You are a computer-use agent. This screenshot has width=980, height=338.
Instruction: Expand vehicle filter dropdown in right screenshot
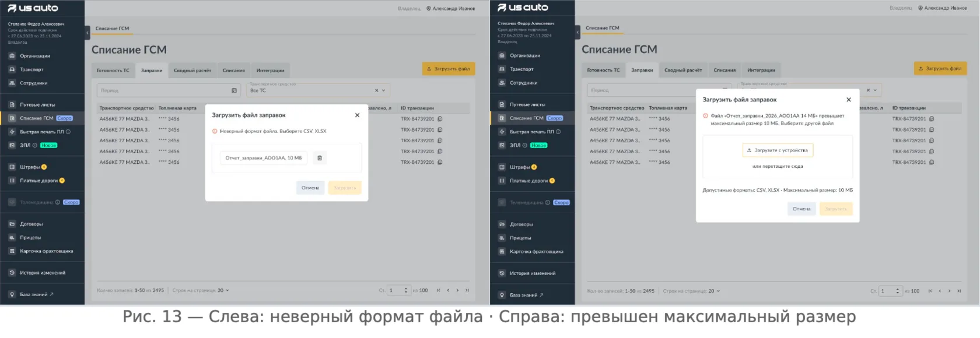875,90
